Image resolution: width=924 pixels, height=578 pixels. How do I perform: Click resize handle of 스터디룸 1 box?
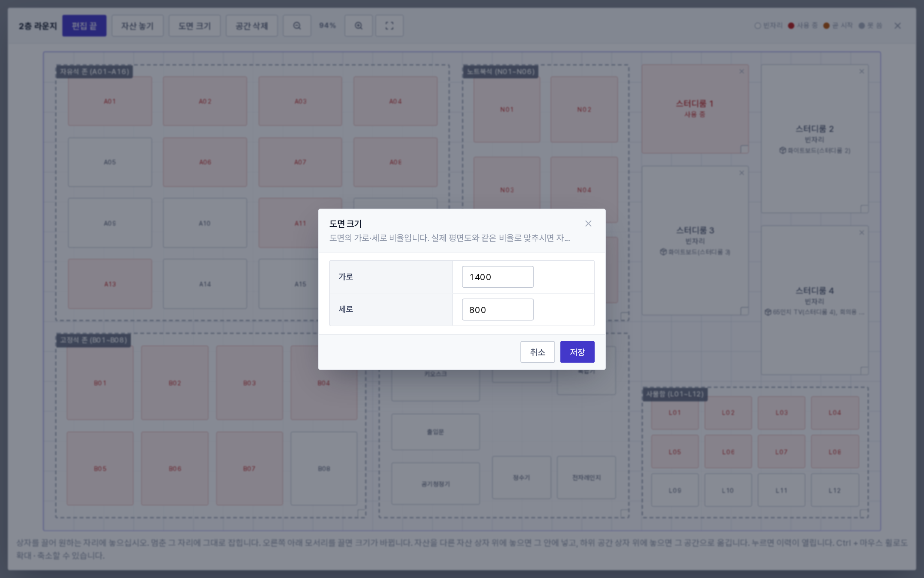tap(744, 149)
